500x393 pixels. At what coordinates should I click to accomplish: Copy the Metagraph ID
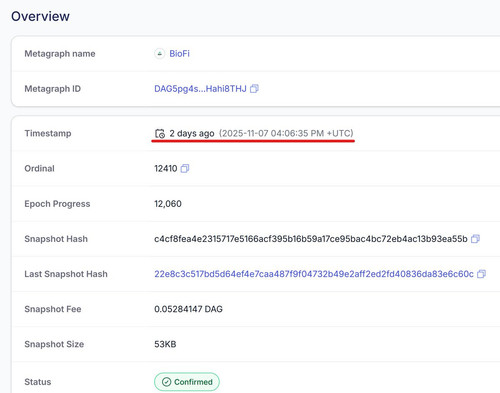click(254, 88)
